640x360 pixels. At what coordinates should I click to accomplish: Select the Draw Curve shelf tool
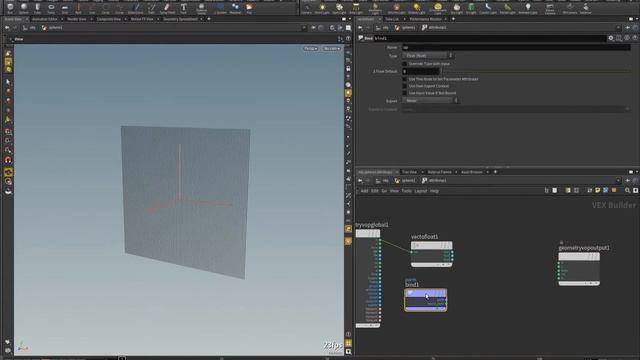[x=136, y=8]
